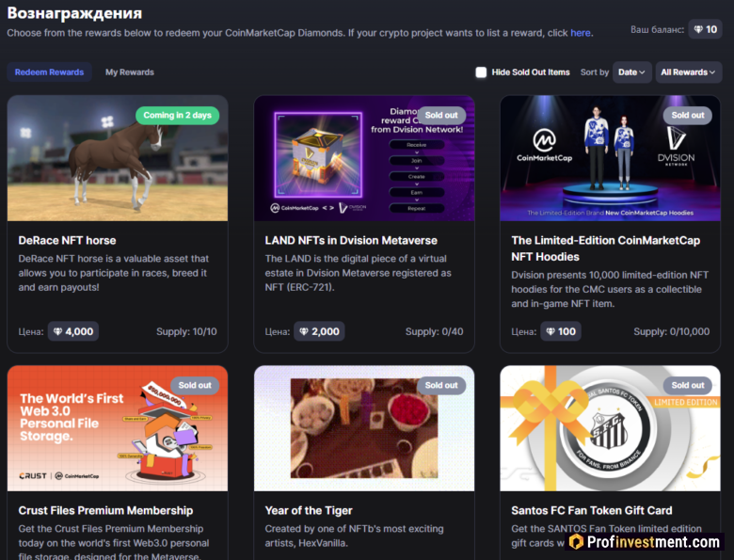
Task: Click the 100 diamond price for NFT Hoodies
Action: (x=560, y=331)
